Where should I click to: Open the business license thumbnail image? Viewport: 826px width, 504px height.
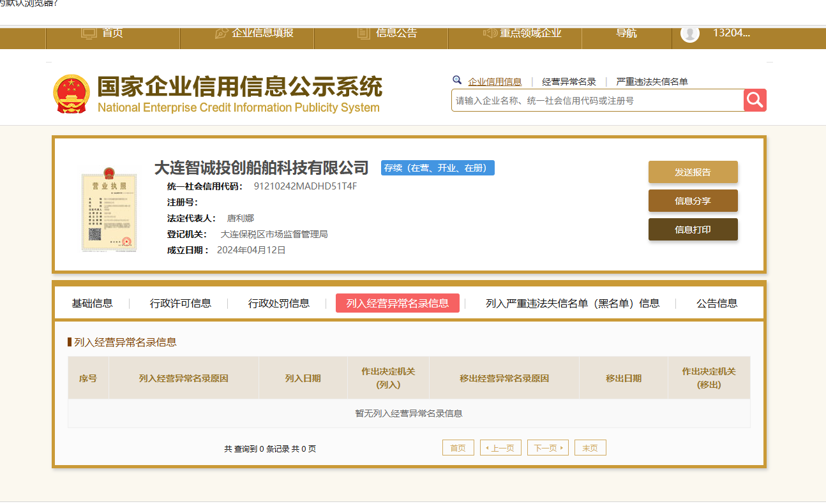109,210
